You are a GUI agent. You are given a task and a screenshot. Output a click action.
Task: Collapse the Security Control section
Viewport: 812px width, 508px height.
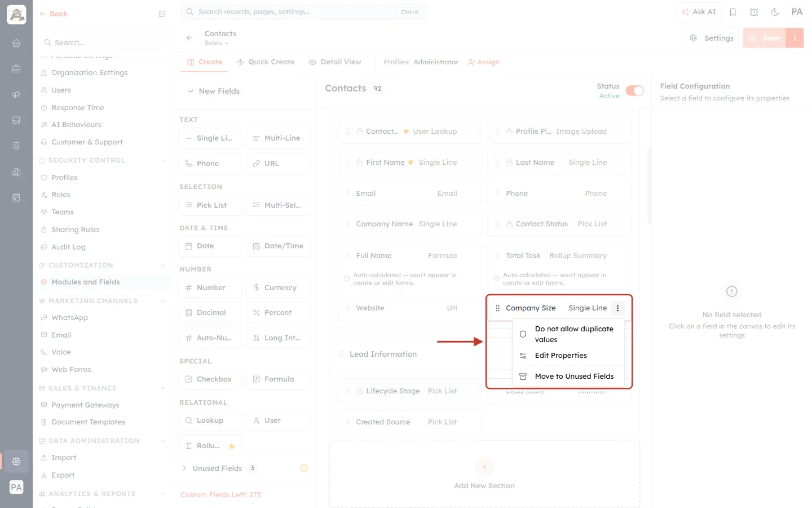[163, 160]
